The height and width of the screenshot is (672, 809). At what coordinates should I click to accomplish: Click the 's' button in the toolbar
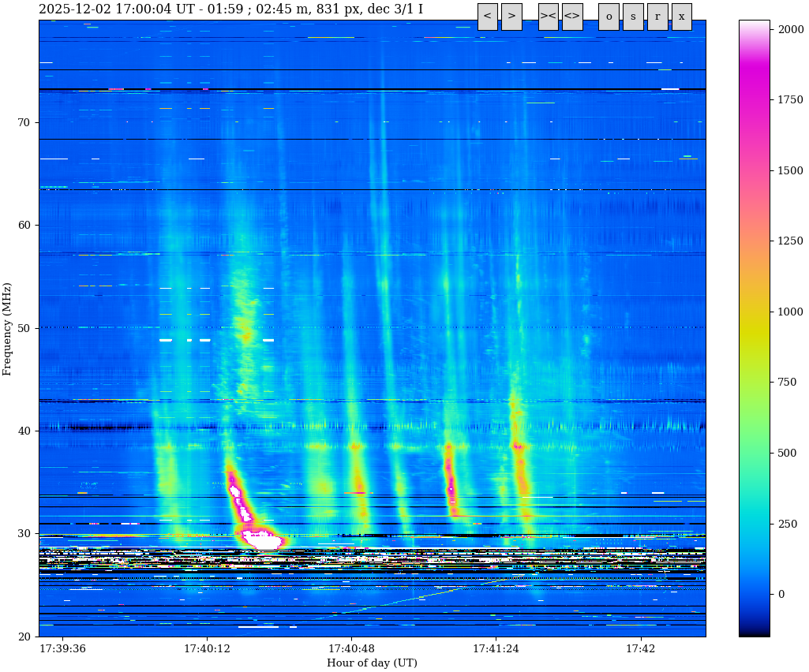(633, 17)
